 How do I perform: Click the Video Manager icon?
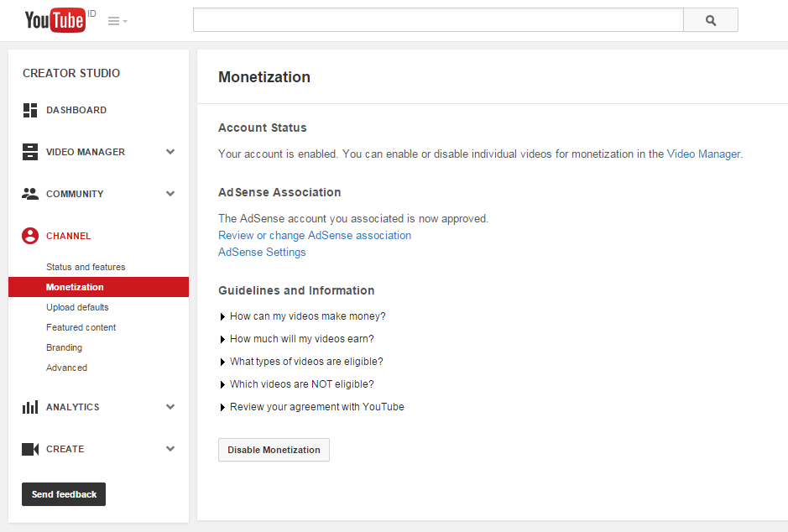point(30,152)
